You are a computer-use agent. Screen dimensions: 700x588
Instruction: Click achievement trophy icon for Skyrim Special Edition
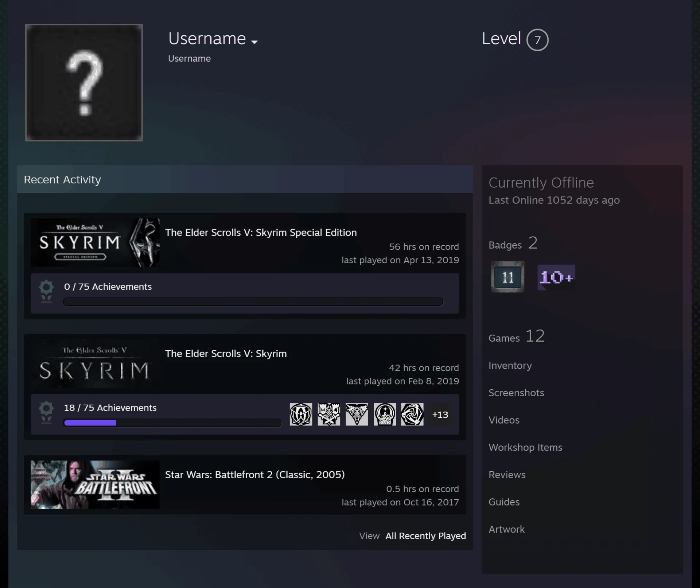pos(46,291)
